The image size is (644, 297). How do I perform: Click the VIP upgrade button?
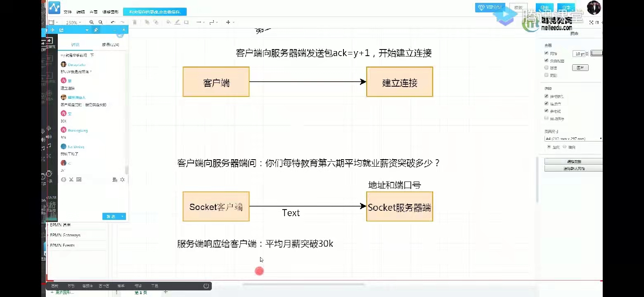coord(490,7)
